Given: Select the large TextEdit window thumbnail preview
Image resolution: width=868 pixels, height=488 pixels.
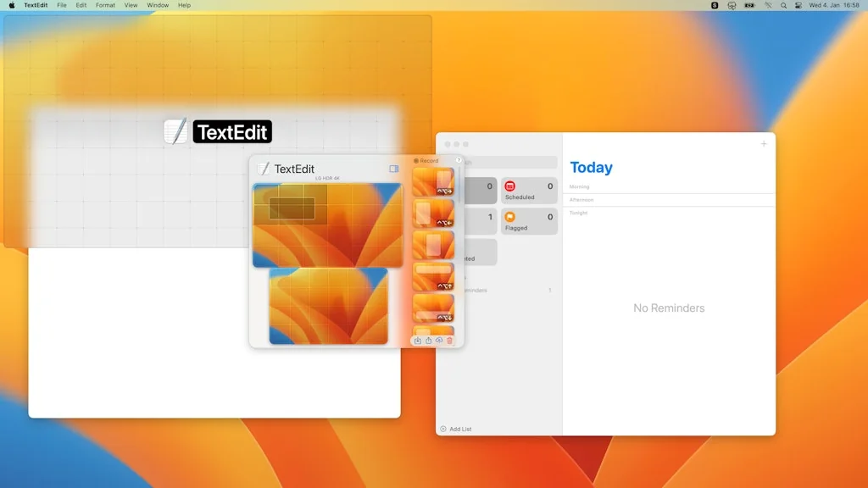Looking at the screenshot, I should (x=326, y=223).
